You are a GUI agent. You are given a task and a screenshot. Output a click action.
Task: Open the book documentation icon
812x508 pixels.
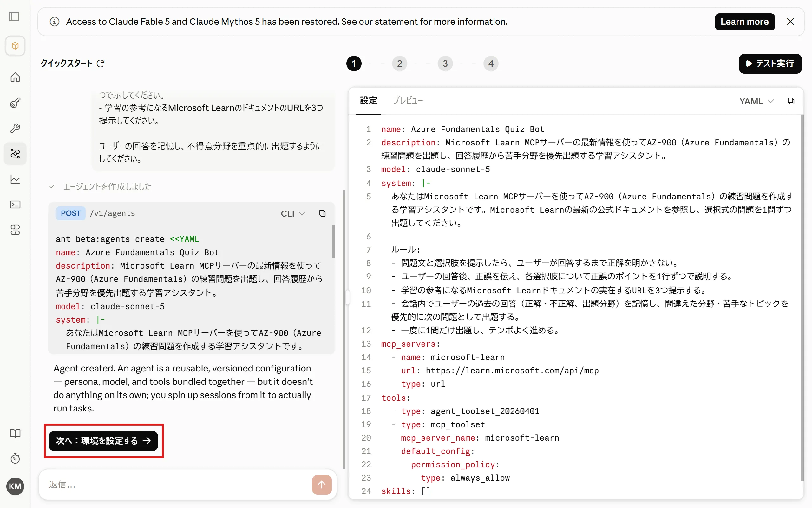tap(15, 433)
